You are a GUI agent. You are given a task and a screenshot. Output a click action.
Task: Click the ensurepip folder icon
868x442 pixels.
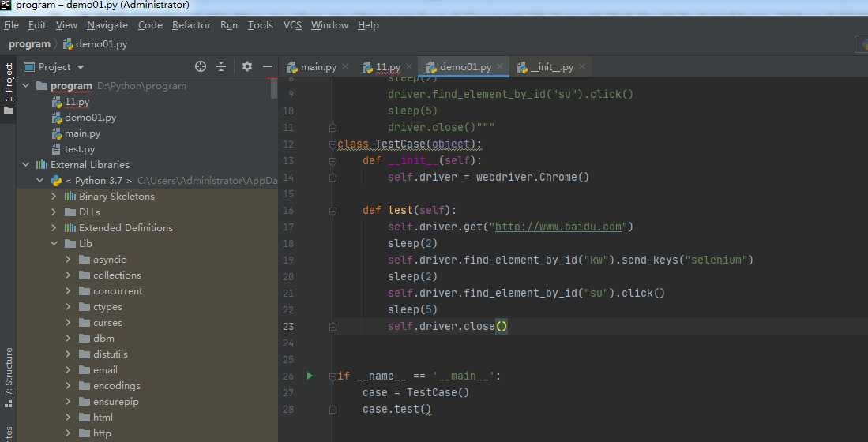coord(85,402)
